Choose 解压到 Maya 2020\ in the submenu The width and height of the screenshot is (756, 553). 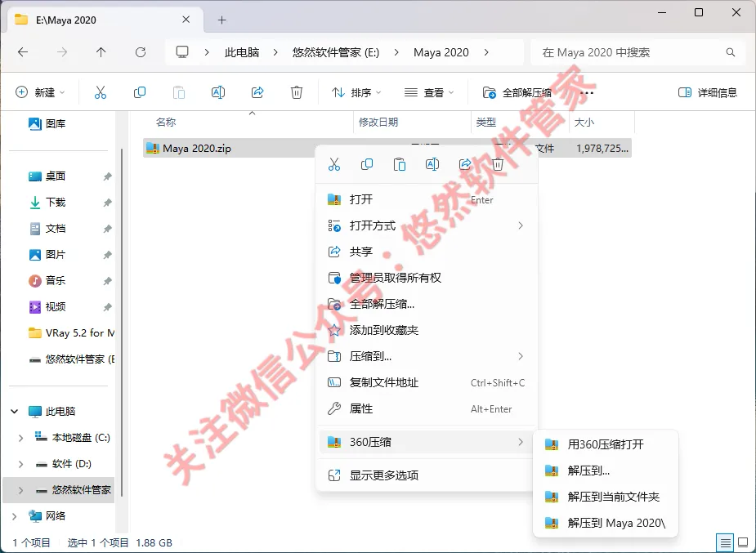tap(606, 523)
